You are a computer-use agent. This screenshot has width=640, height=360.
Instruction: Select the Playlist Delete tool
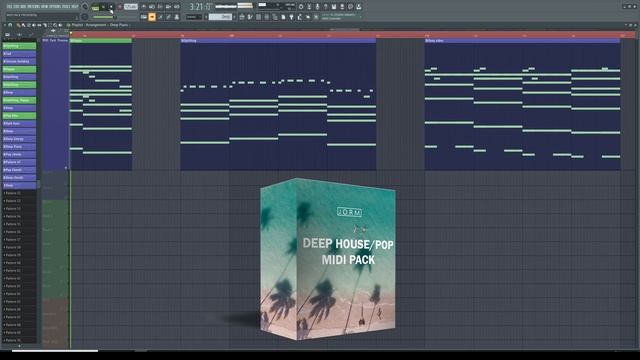coord(29,25)
